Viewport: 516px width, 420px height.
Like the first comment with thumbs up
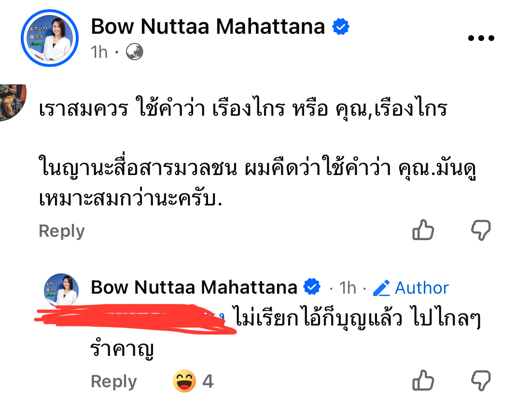pyautogui.click(x=423, y=230)
